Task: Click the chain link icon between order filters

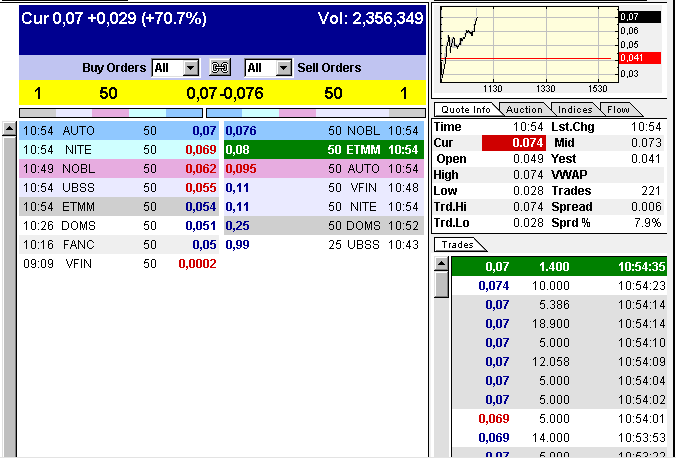Action: 221,67
